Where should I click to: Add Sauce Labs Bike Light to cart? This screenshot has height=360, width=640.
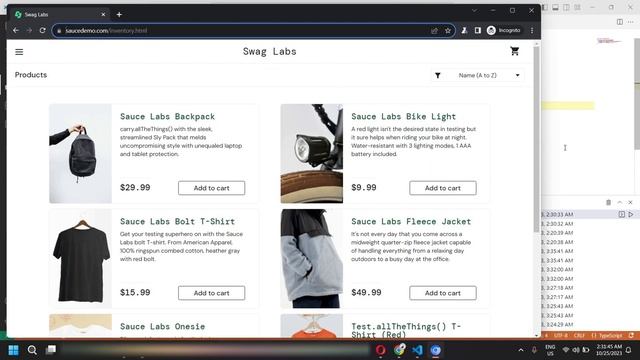click(442, 188)
